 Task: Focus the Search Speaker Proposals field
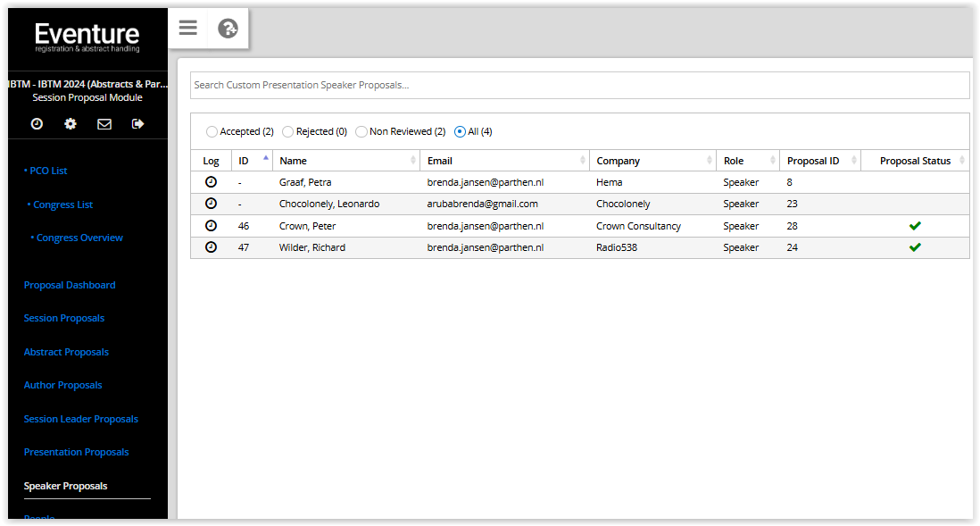tap(579, 85)
